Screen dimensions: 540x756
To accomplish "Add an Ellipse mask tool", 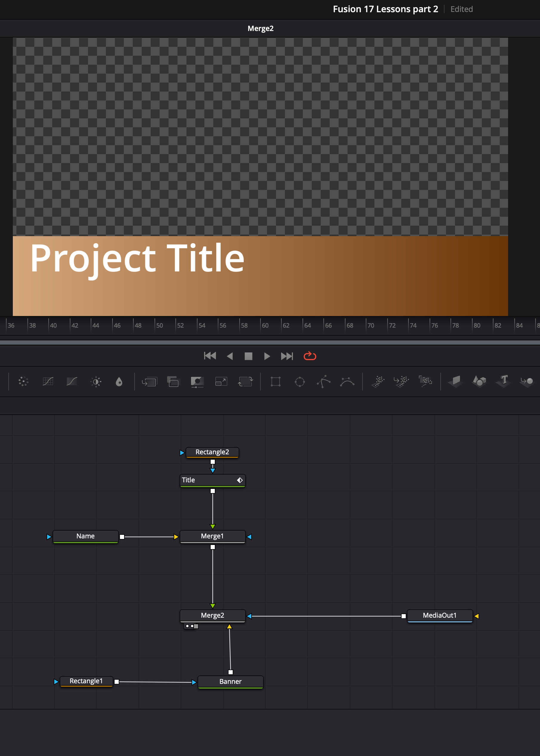I will pyautogui.click(x=300, y=381).
